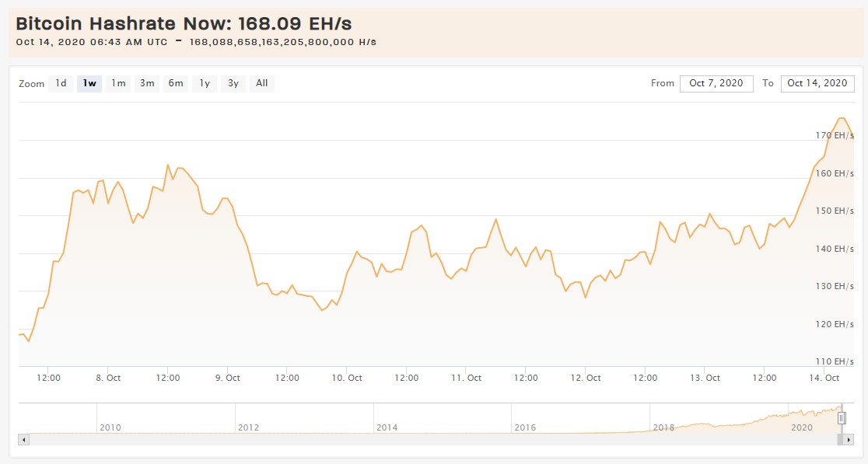Click the 2014 label in navigator

click(x=387, y=427)
